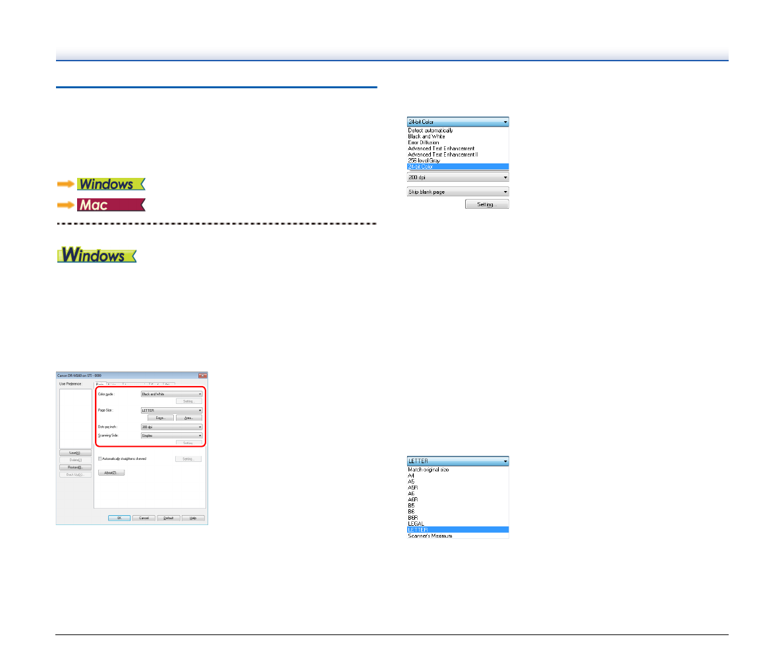Enable the Automatically straightens skewed checkbox
The width and height of the screenshot is (784, 672).
point(99,459)
